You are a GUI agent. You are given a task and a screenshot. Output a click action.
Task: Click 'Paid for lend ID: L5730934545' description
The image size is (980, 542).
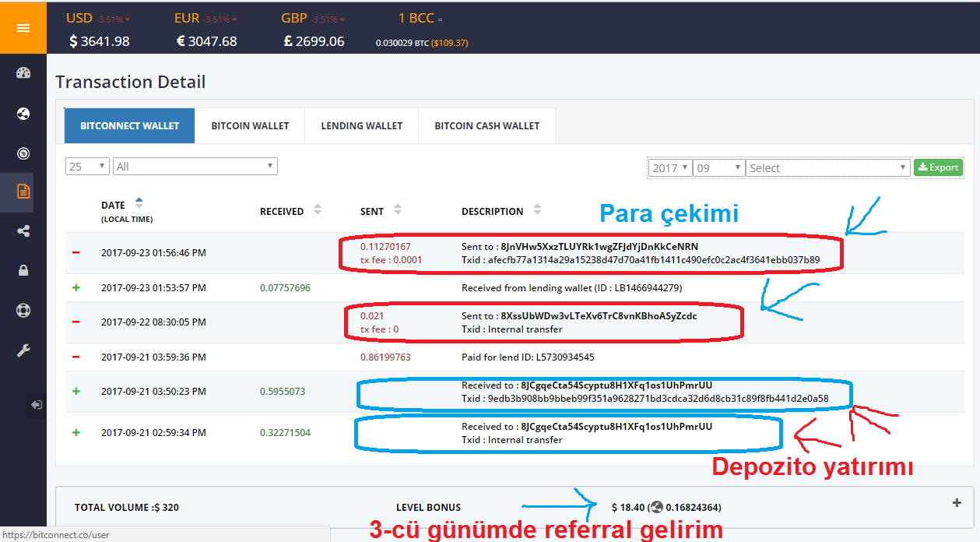pos(528,357)
